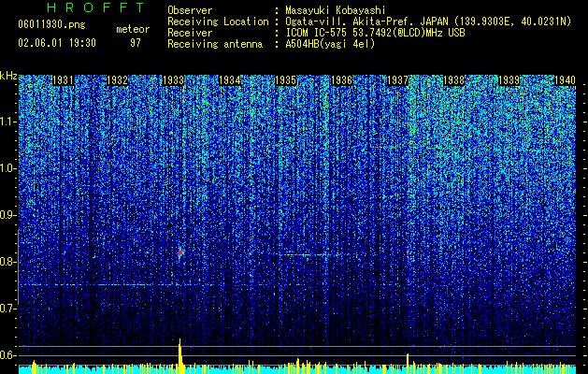The height and width of the screenshot is (374, 588).
Task: Select the file name 06011930.png
Action: (51, 24)
